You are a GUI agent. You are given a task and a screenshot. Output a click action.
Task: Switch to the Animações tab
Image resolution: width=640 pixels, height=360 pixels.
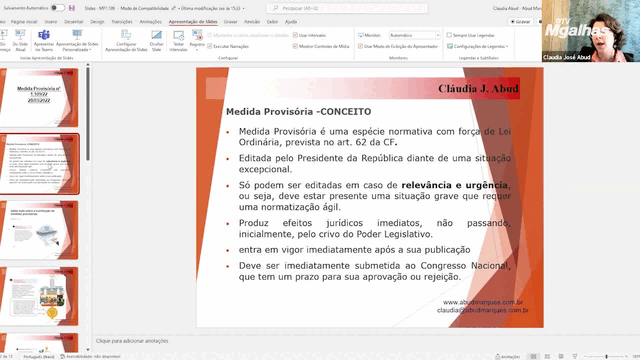click(x=151, y=22)
